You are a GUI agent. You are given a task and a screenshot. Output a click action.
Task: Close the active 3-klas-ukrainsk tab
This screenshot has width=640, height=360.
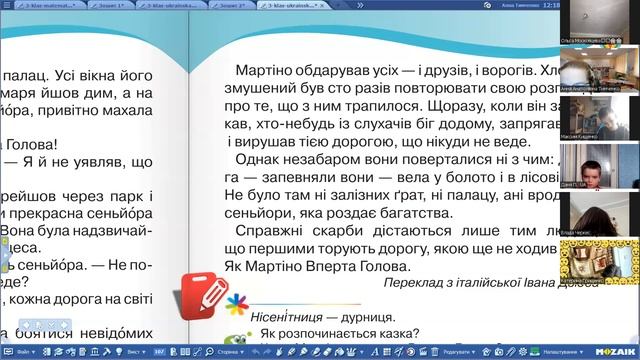(322, 6)
